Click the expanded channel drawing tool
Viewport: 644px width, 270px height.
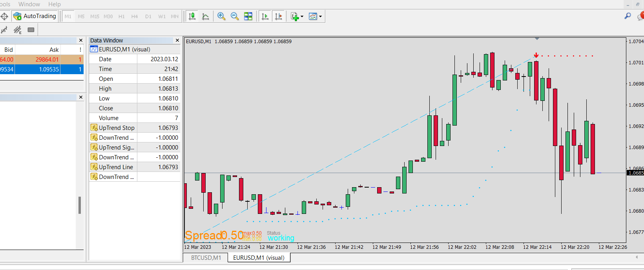(x=18, y=30)
